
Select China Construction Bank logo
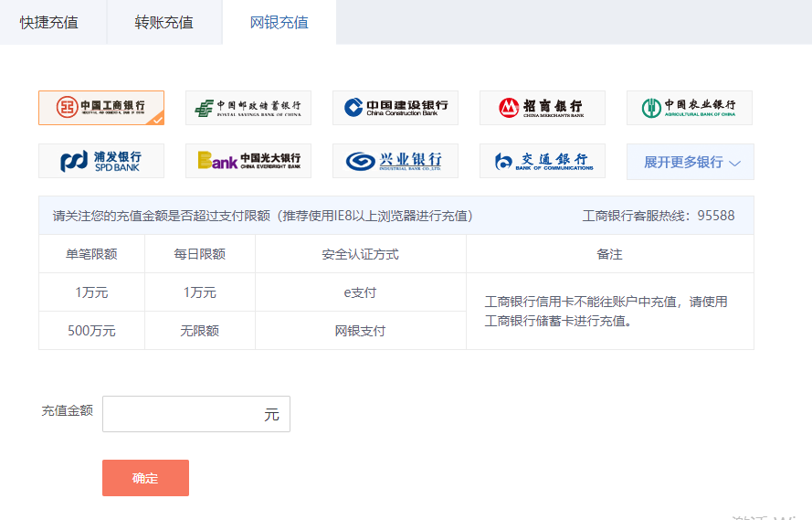(x=395, y=108)
